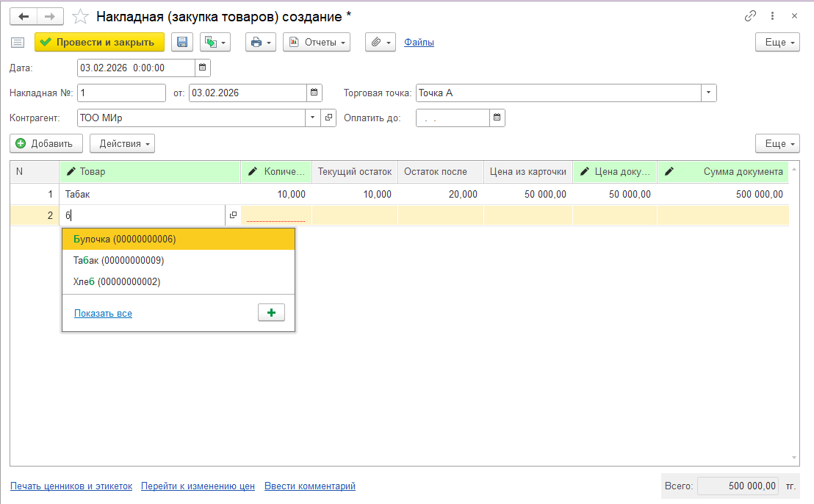This screenshot has width=814, height=504.
Task: Click the back navigation arrow
Action: (24, 16)
